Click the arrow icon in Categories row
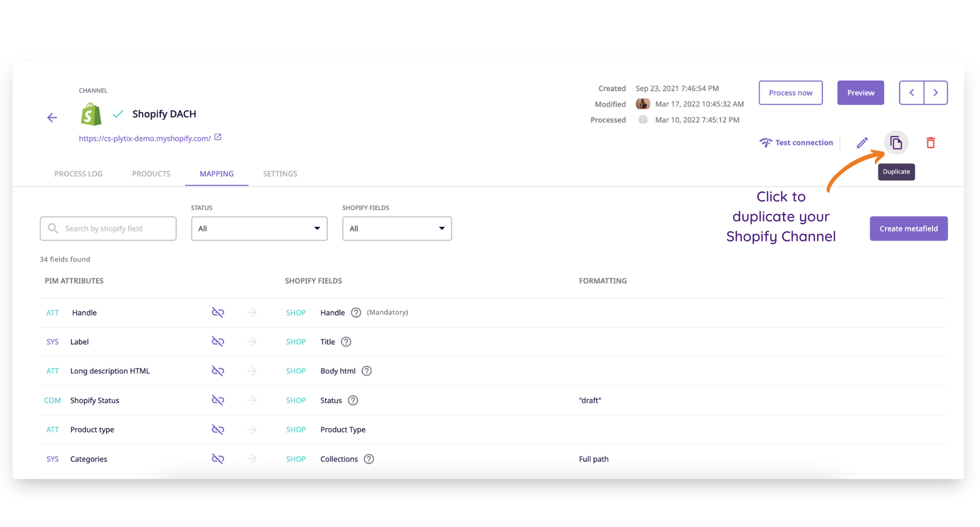980x527 pixels. coord(252,459)
